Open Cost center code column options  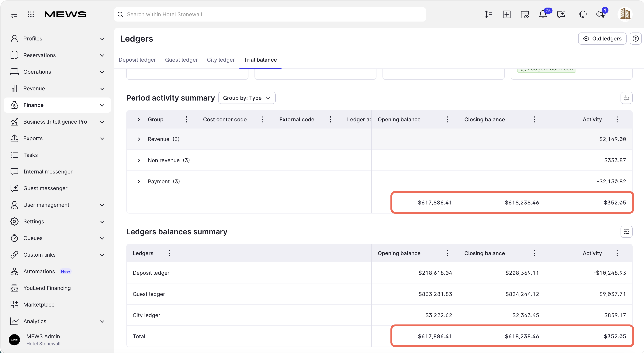(x=263, y=119)
